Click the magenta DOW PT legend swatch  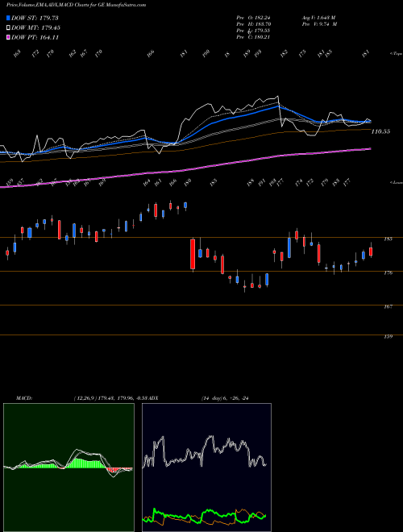(x=8, y=38)
